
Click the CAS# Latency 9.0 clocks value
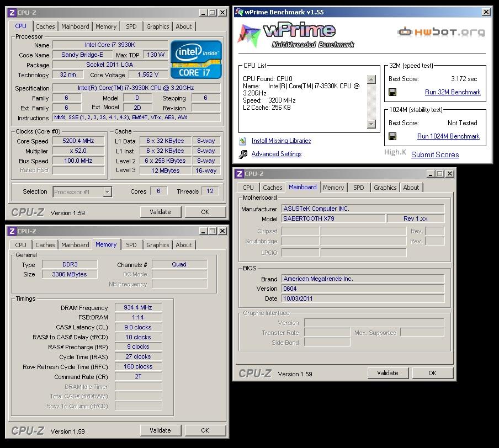[x=138, y=327]
